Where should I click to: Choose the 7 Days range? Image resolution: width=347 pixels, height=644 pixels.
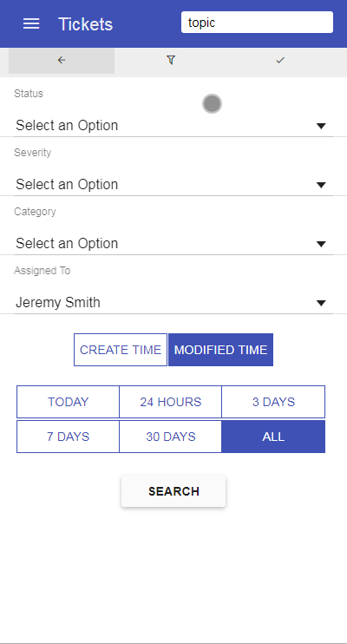click(x=69, y=437)
